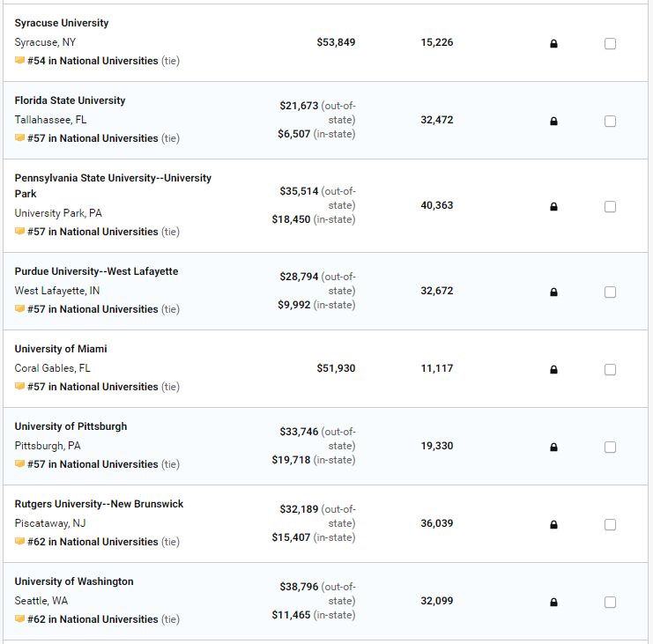Viewport: 653px width, 644px height.
Task: Open the University of Pittsburgh school link
Action: pos(70,426)
